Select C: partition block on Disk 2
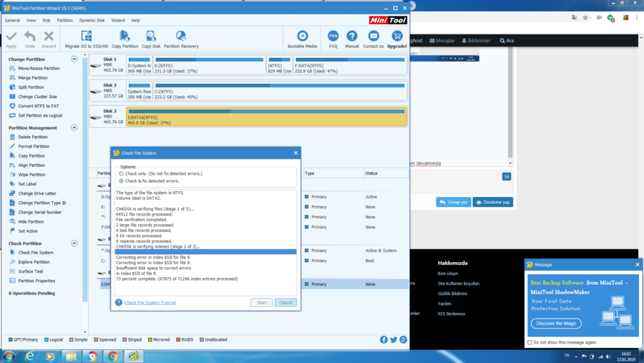This screenshot has height=363, width=644. [280, 91]
